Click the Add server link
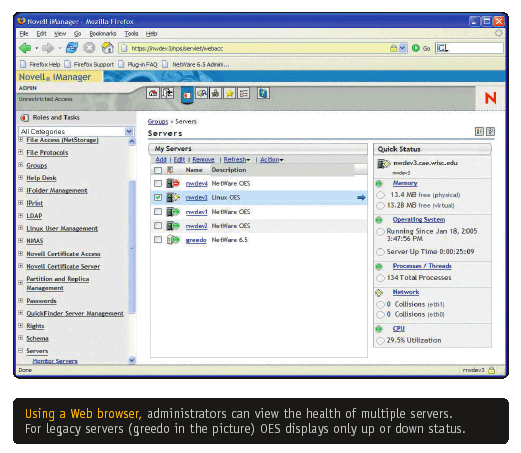The image size is (521, 453). click(161, 160)
